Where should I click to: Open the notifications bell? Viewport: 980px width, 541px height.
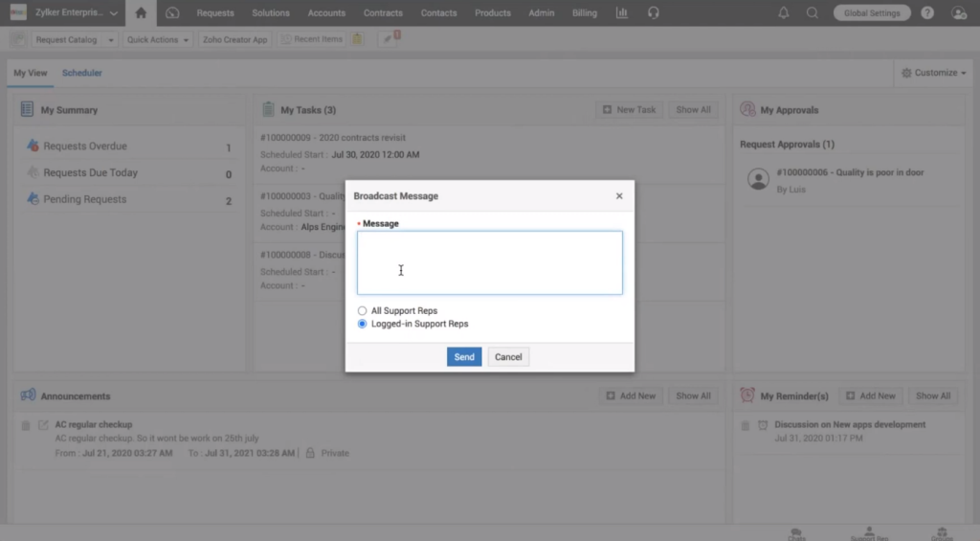(x=785, y=13)
